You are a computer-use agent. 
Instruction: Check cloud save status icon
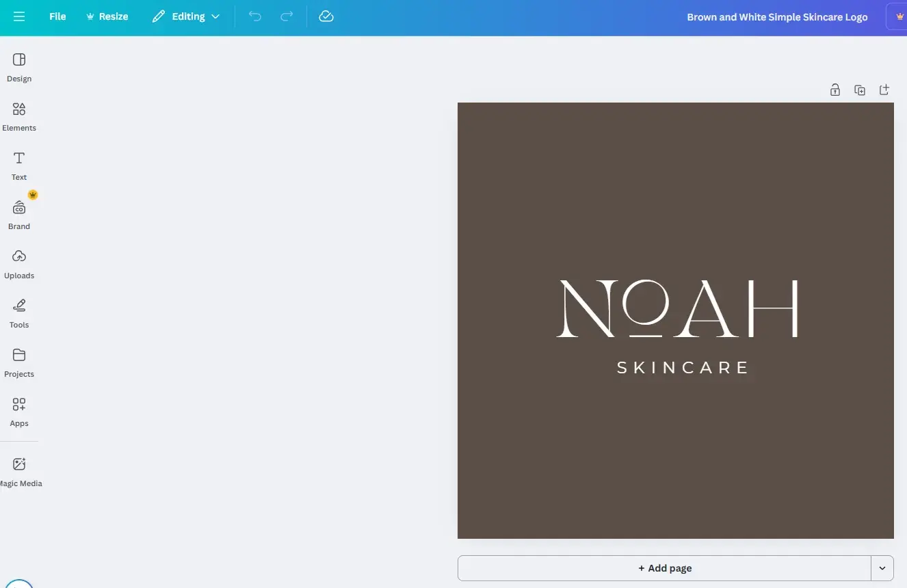tap(326, 16)
